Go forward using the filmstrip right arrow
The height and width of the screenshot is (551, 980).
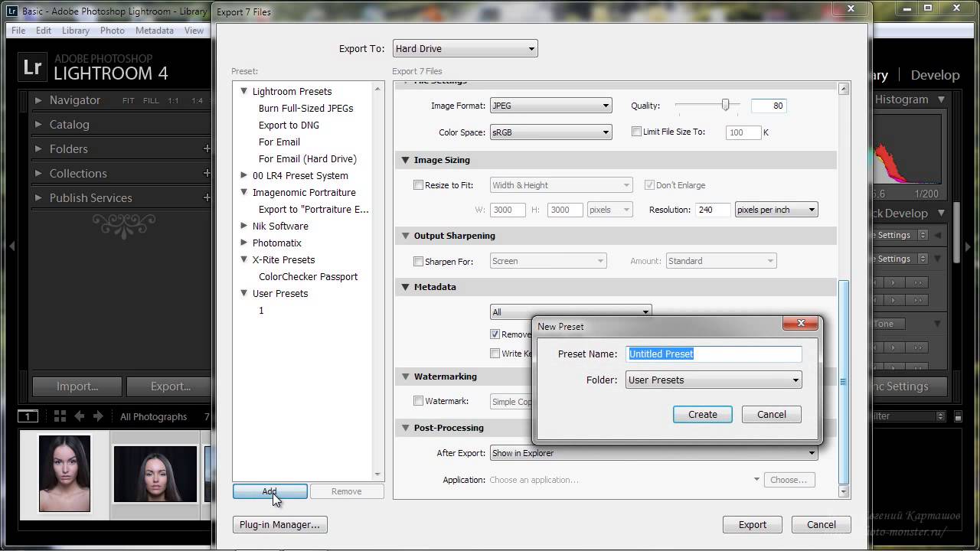[x=98, y=416]
